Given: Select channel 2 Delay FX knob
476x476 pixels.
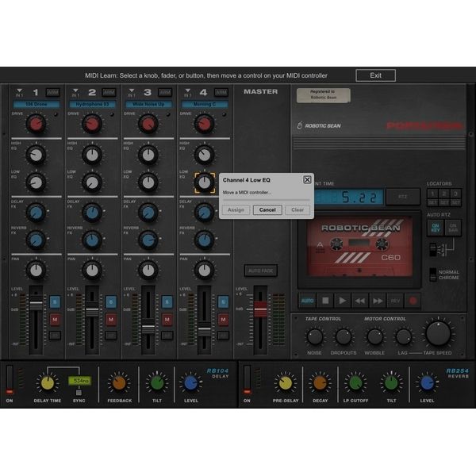Looking at the screenshot, I should point(92,213).
